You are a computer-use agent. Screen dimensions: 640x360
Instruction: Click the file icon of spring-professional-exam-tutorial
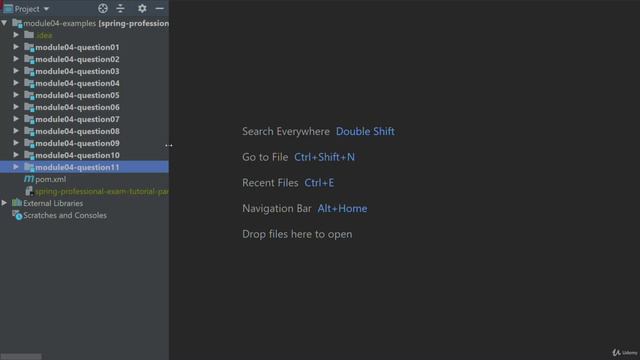click(29, 191)
